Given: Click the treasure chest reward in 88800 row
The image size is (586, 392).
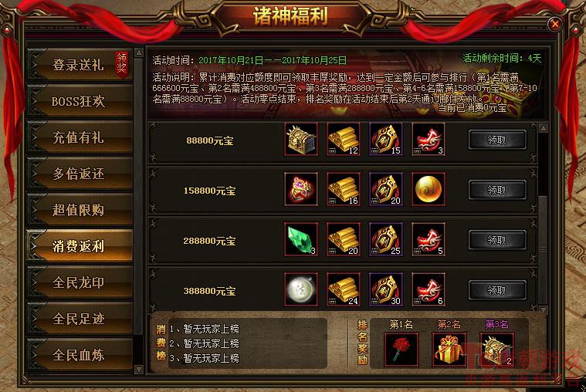Looking at the screenshot, I should [301, 139].
